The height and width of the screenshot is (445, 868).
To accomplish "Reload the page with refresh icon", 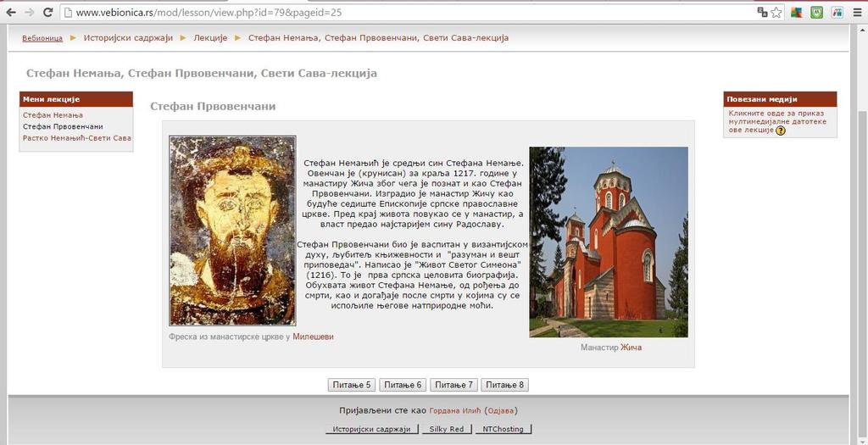I will click(48, 12).
